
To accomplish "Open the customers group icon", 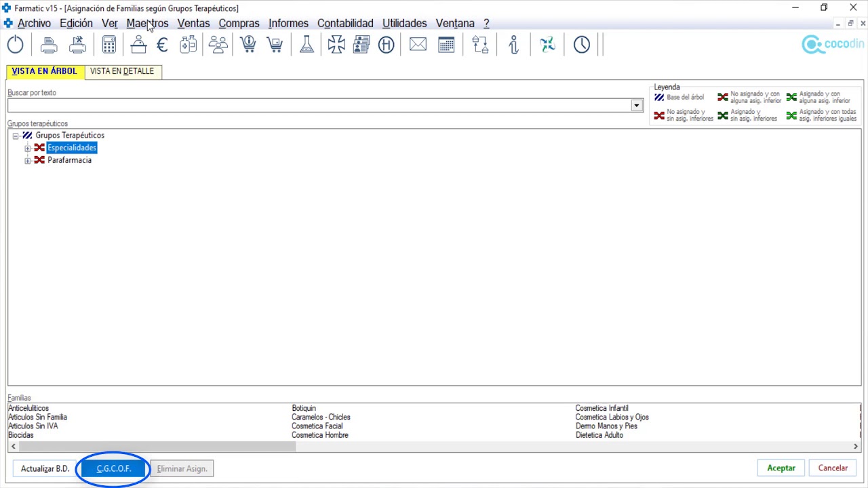I will [218, 45].
